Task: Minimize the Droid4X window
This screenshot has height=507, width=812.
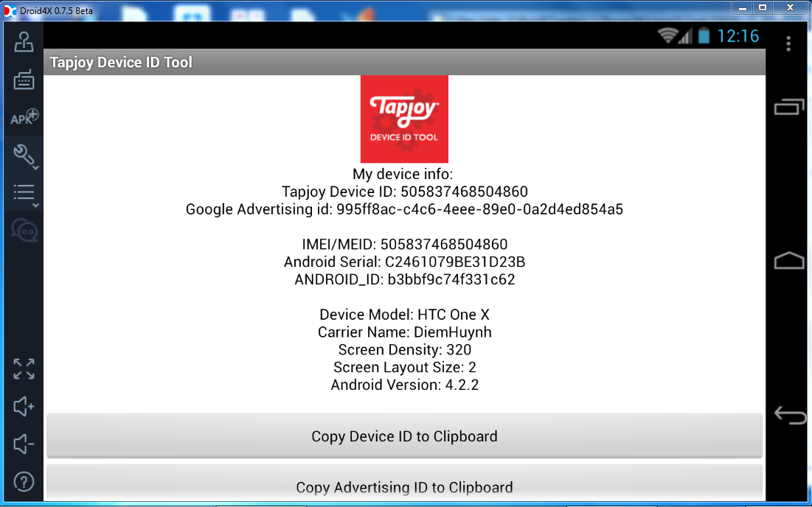Action: click(743, 8)
